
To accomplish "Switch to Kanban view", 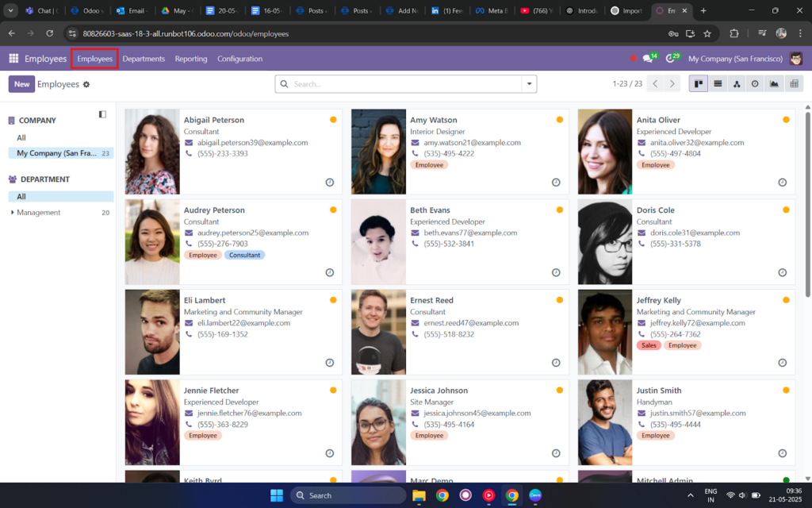I will pyautogui.click(x=698, y=84).
